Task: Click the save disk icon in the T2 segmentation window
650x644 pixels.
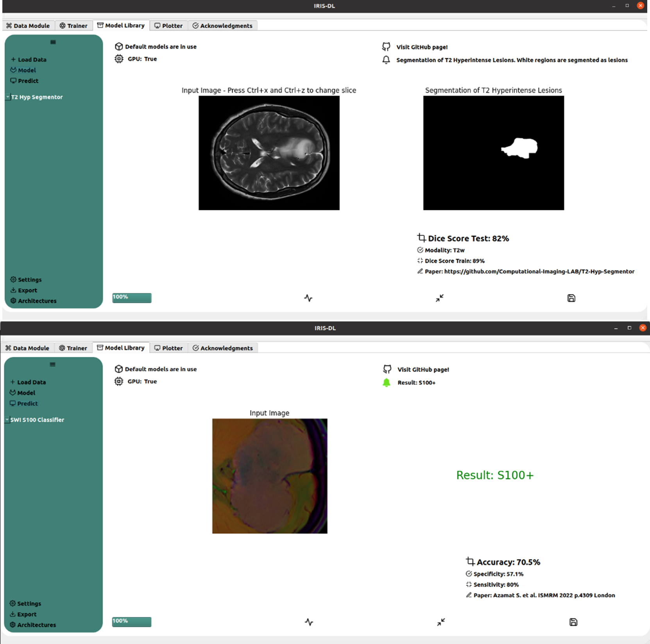Action: pyautogui.click(x=571, y=298)
